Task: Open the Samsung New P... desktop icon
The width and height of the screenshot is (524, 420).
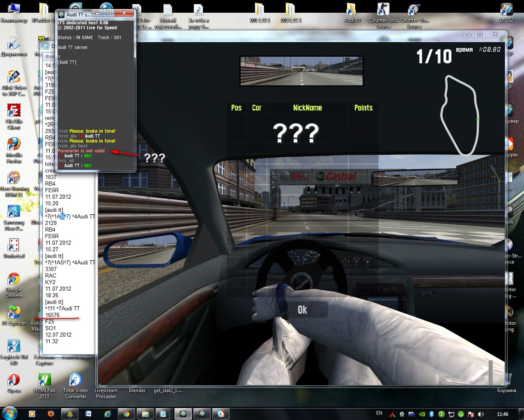Action: (14, 218)
